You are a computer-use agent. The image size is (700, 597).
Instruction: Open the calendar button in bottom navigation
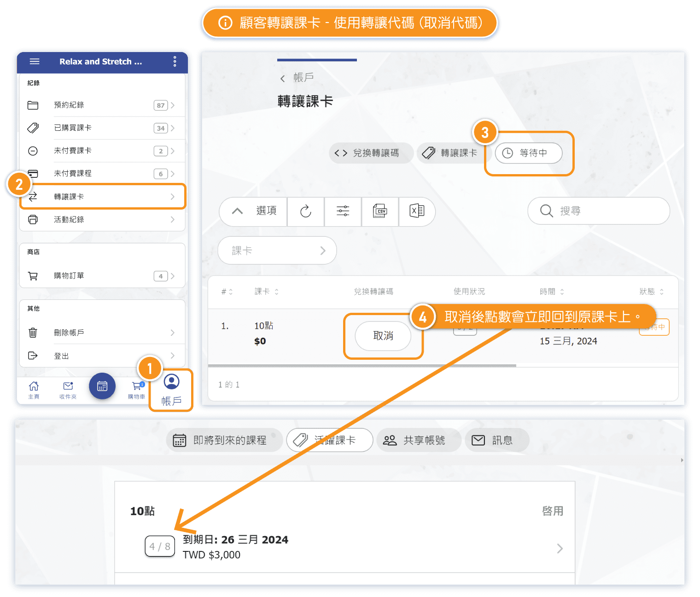(x=102, y=386)
